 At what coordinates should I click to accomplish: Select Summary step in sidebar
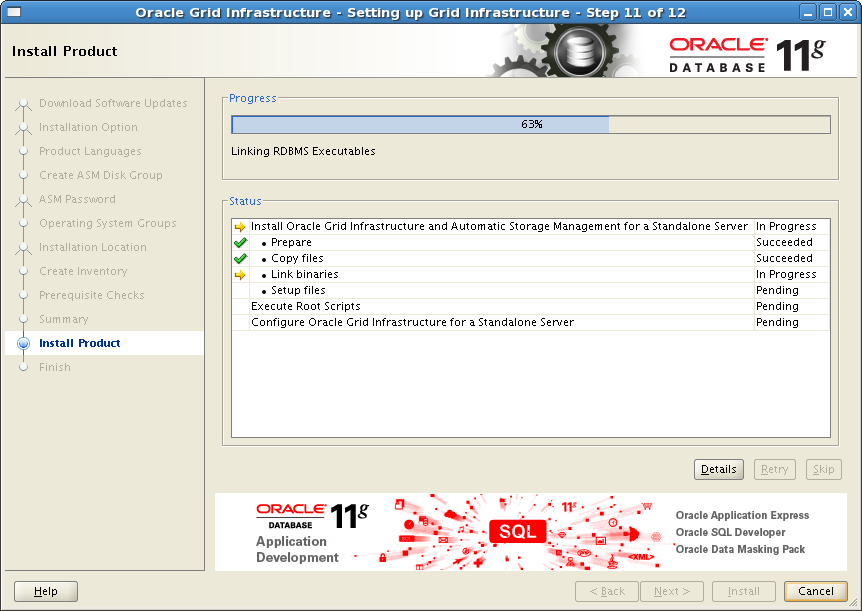click(64, 320)
